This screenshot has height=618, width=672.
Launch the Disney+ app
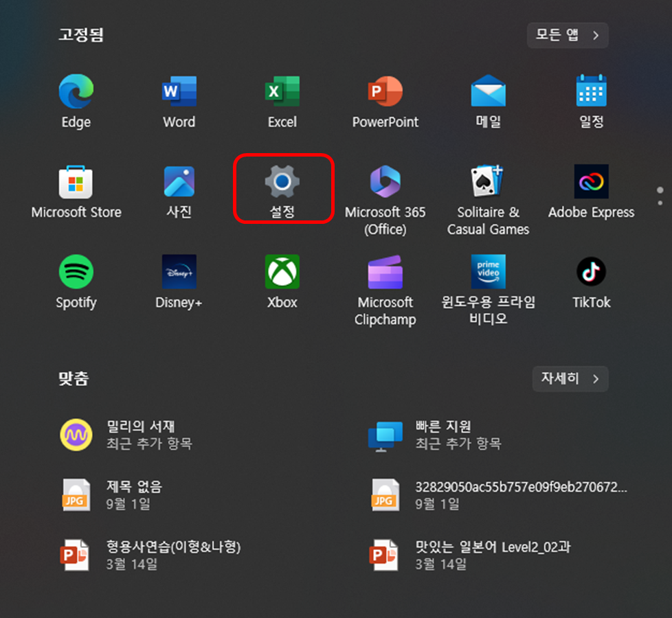[179, 271]
